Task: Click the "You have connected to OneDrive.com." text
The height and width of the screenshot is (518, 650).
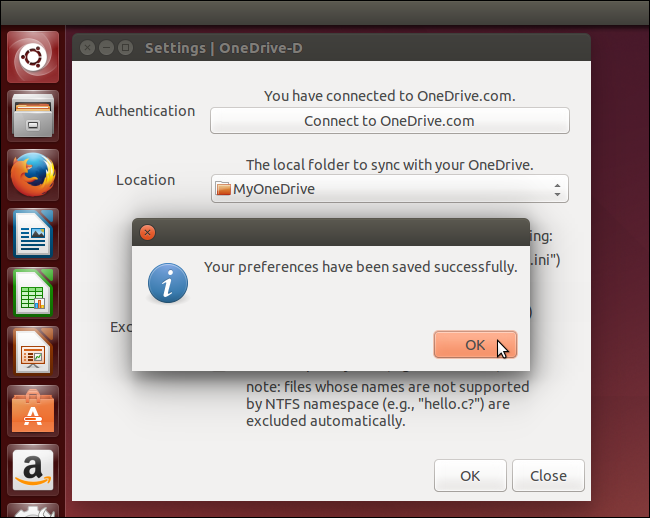Action: (x=390, y=96)
